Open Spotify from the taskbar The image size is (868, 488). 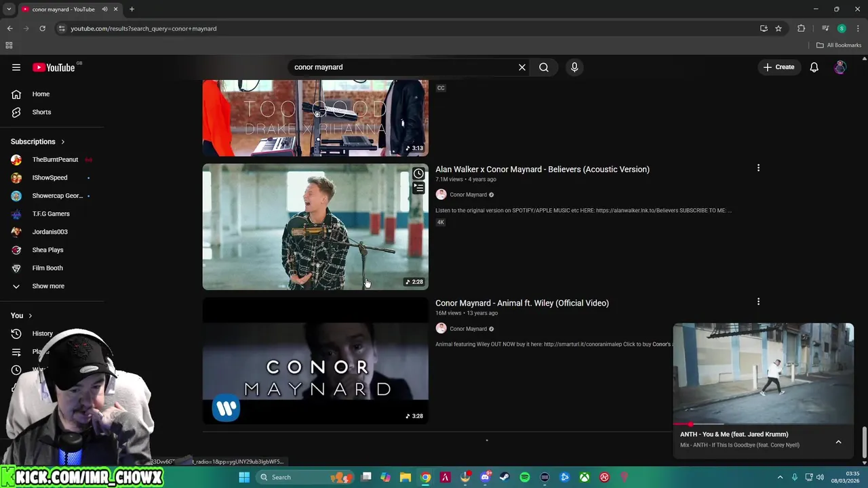click(x=525, y=477)
